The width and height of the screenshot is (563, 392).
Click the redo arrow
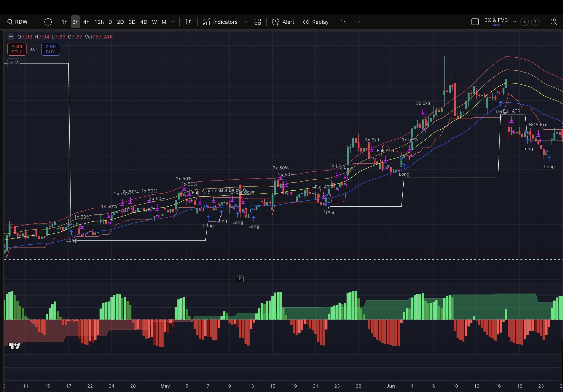(357, 22)
